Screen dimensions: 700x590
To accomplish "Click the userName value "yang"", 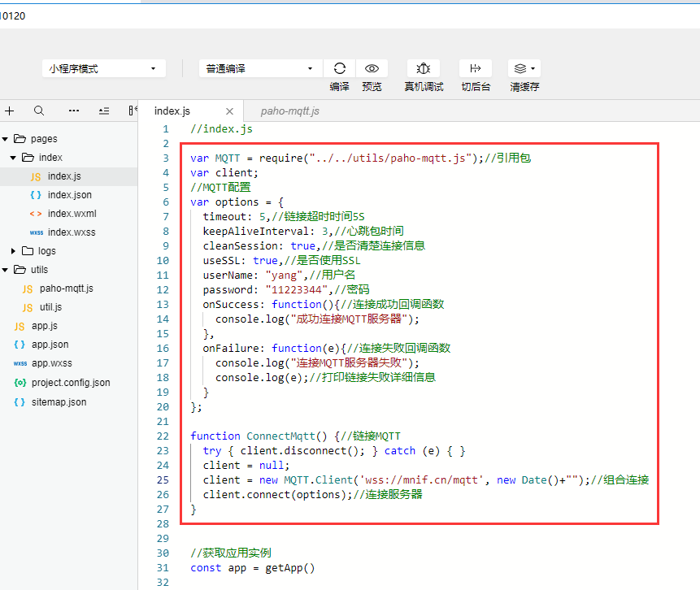I will click(x=285, y=275).
